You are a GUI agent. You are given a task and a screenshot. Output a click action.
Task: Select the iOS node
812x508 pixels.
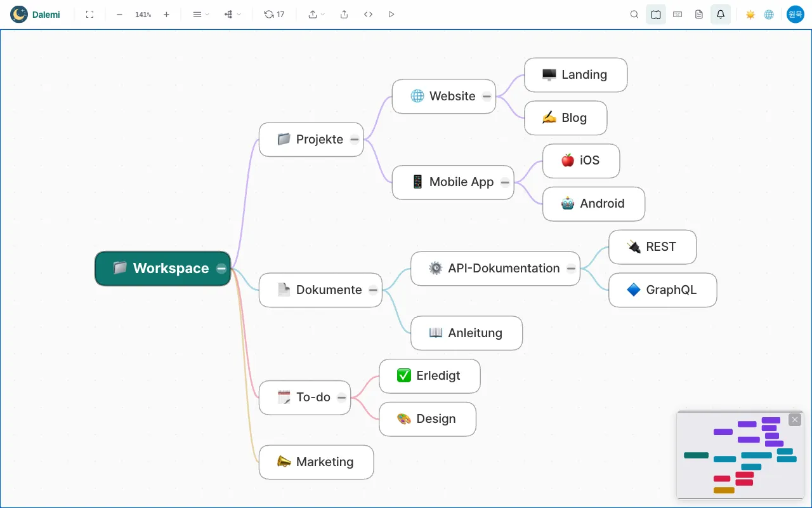point(581,161)
